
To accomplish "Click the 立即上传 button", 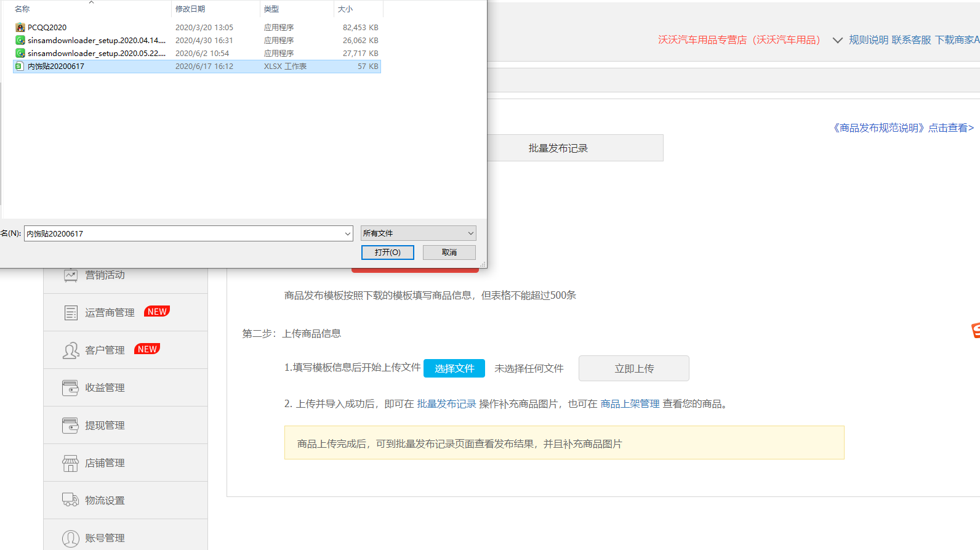I will [x=633, y=368].
